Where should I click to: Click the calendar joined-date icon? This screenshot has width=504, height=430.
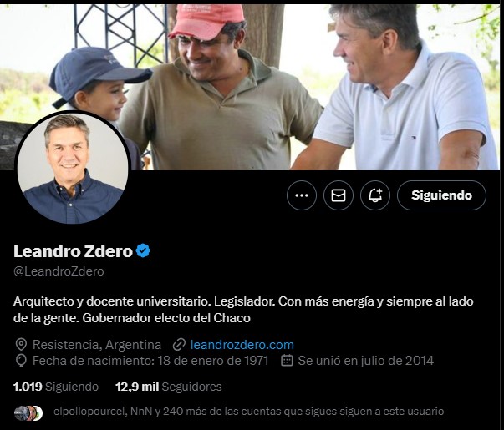287,361
